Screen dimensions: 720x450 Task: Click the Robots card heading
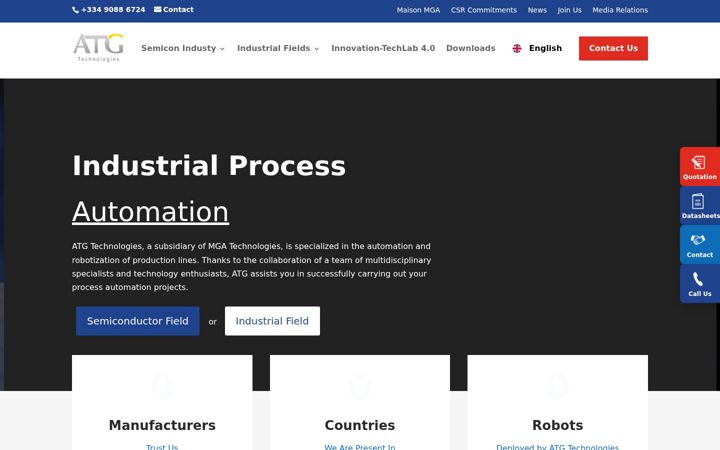[557, 425]
